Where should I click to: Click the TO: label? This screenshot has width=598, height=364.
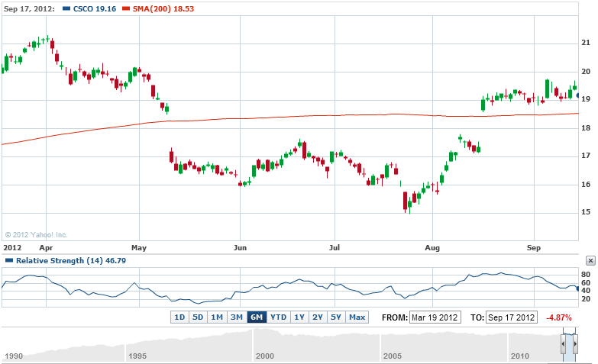477,317
